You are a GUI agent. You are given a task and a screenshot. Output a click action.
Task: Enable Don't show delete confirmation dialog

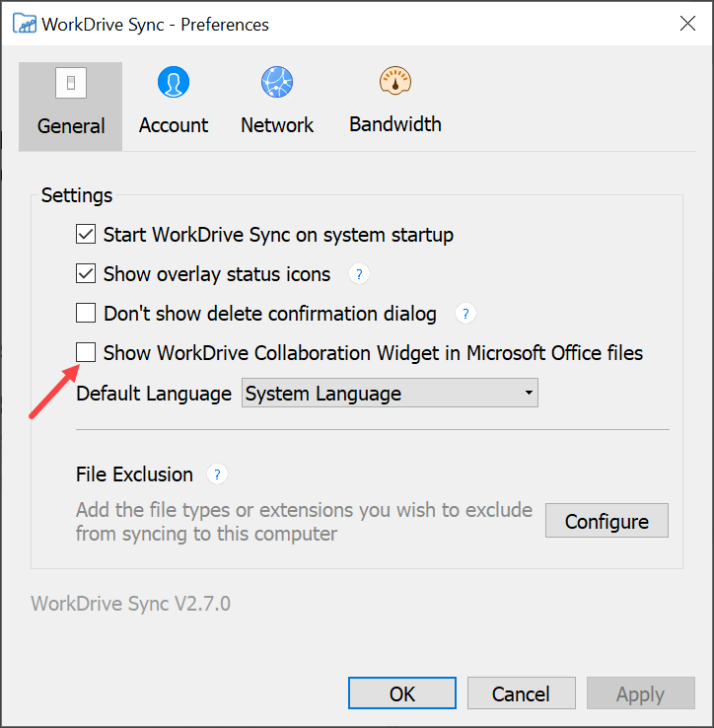(x=86, y=313)
